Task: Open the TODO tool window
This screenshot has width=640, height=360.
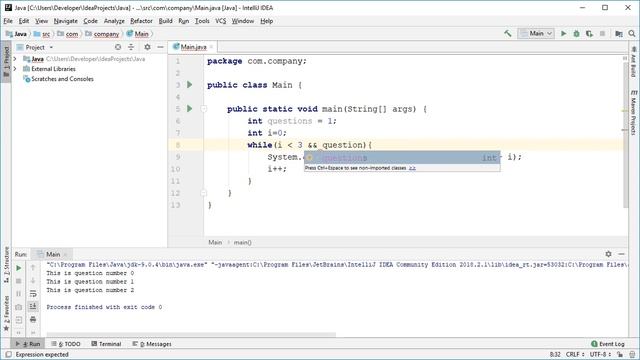Action: pyautogui.click(x=66, y=344)
